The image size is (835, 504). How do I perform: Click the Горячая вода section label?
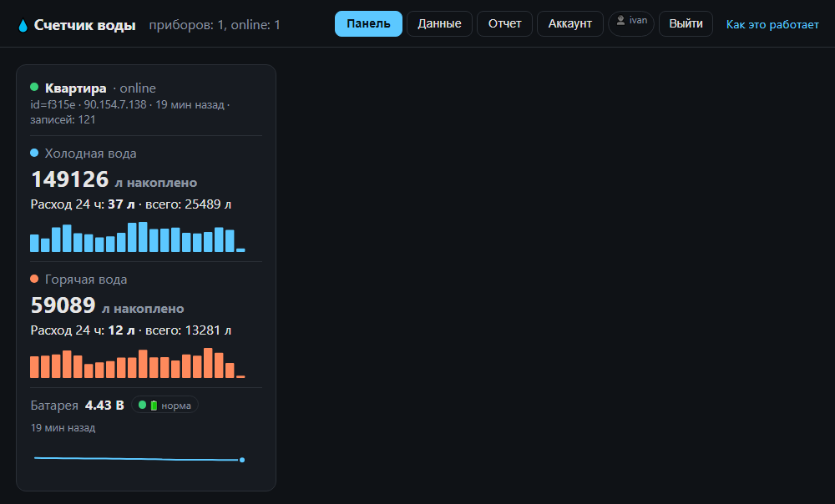(x=86, y=280)
